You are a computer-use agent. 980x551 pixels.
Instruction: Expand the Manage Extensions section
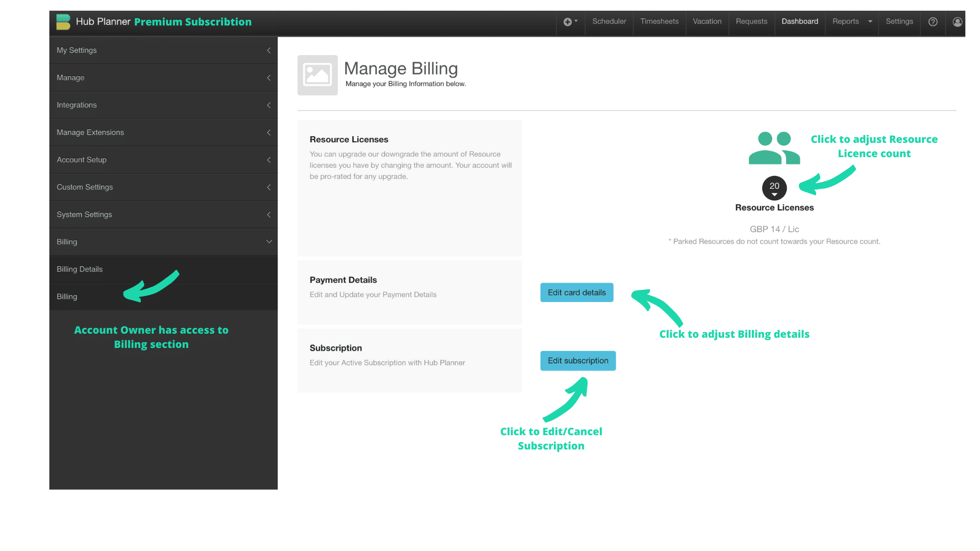coord(163,132)
